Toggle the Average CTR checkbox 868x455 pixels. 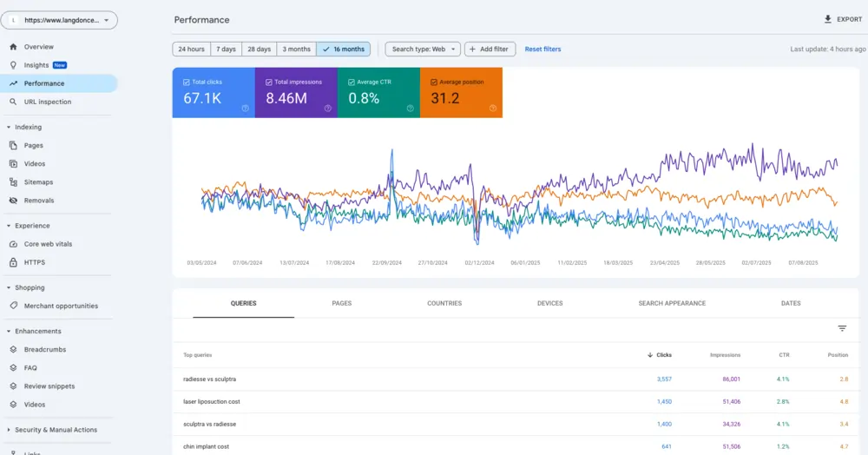[x=352, y=82]
